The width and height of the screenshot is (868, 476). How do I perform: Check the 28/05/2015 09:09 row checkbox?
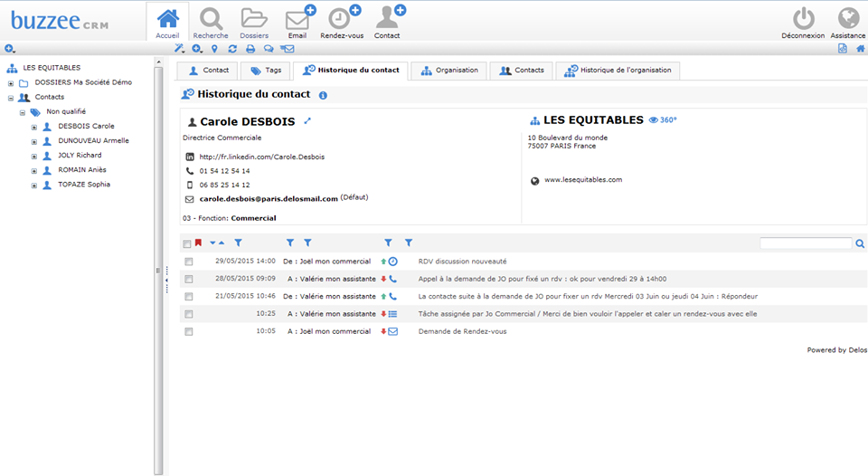[x=189, y=280]
